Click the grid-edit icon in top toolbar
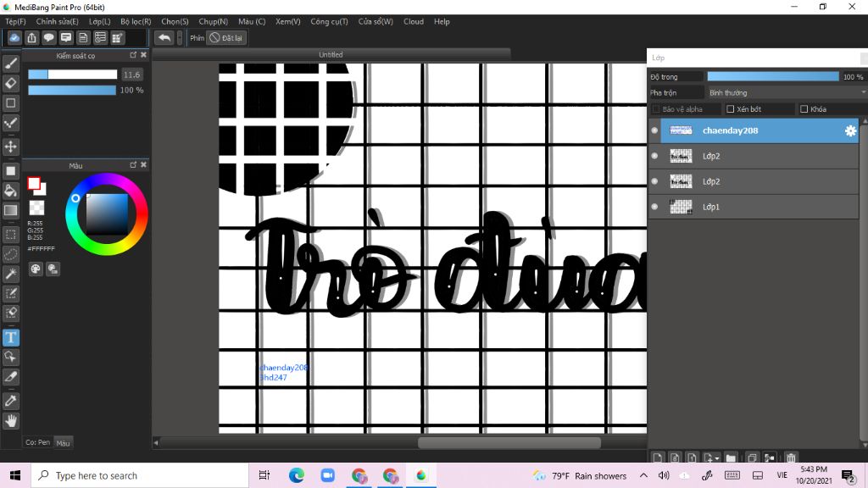868x488 pixels. pyautogui.click(x=117, y=37)
